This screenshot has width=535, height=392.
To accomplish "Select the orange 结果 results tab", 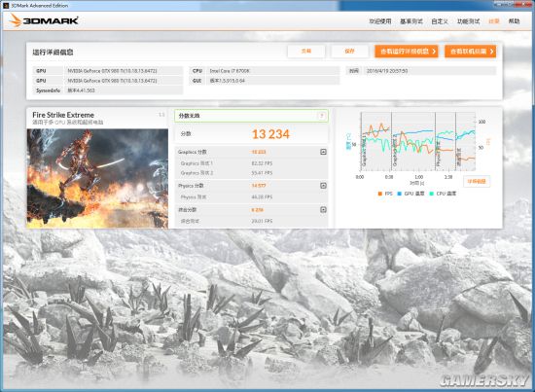I will pos(494,21).
